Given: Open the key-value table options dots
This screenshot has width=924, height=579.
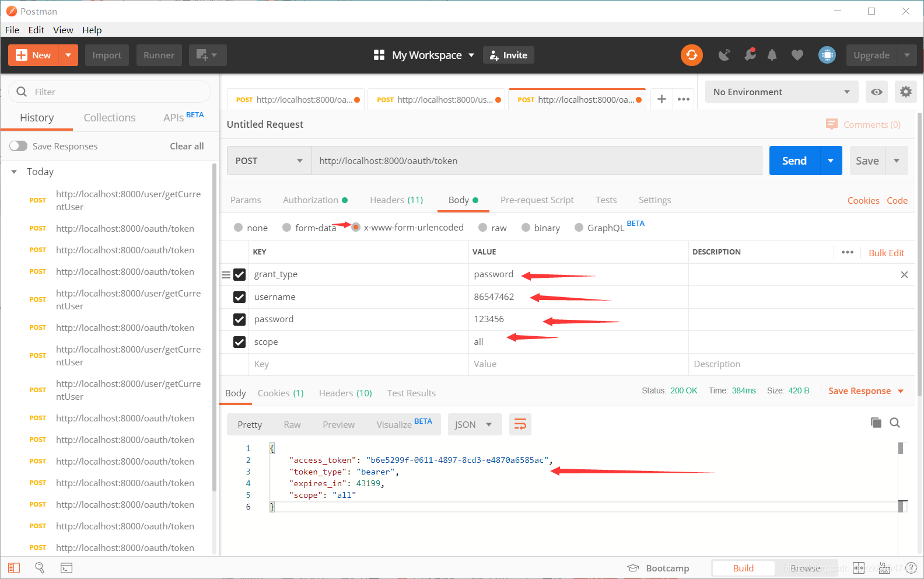Looking at the screenshot, I should (848, 252).
